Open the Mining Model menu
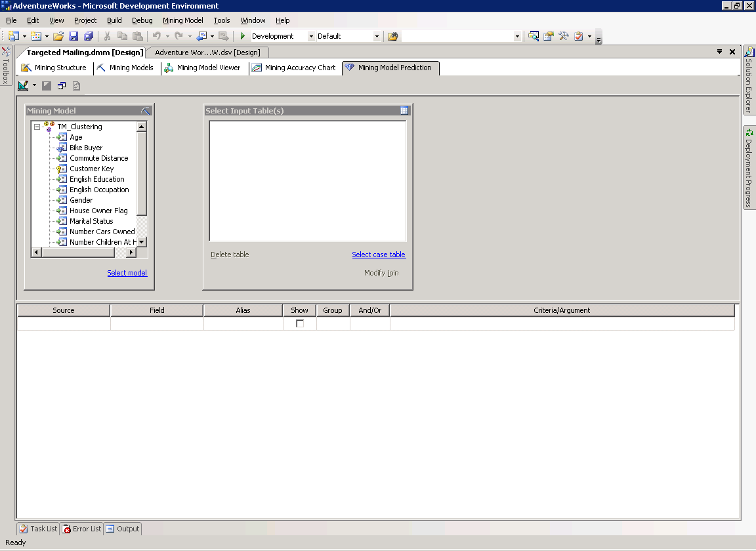This screenshot has height=551, width=756. pyautogui.click(x=182, y=20)
